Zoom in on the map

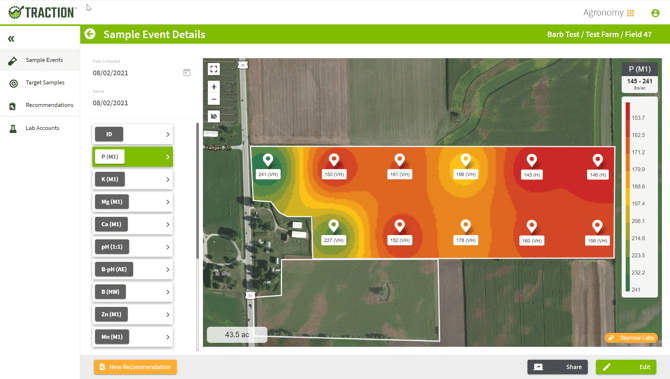[x=214, y=87]
